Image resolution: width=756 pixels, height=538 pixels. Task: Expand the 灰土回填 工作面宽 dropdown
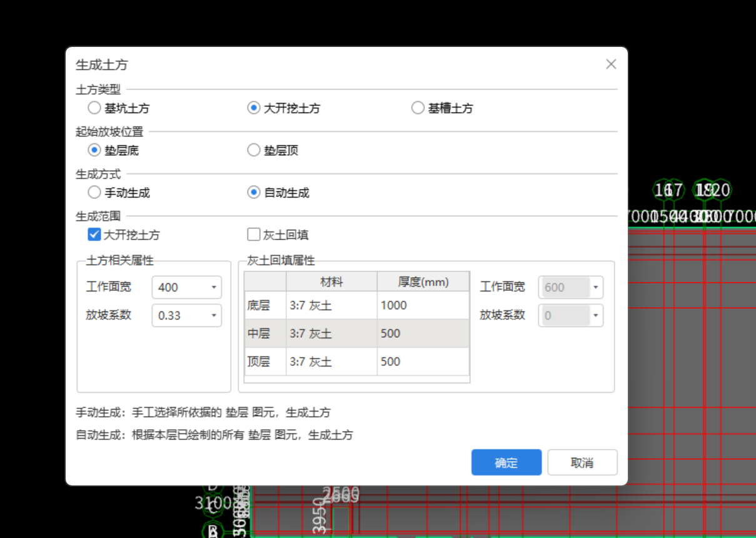596,287
